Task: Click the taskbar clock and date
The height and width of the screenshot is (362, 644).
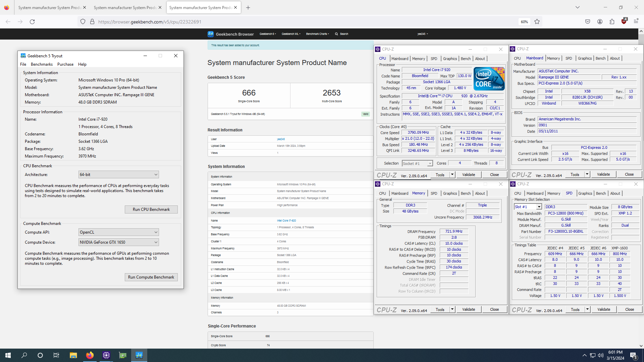Action: coord(615,355)
